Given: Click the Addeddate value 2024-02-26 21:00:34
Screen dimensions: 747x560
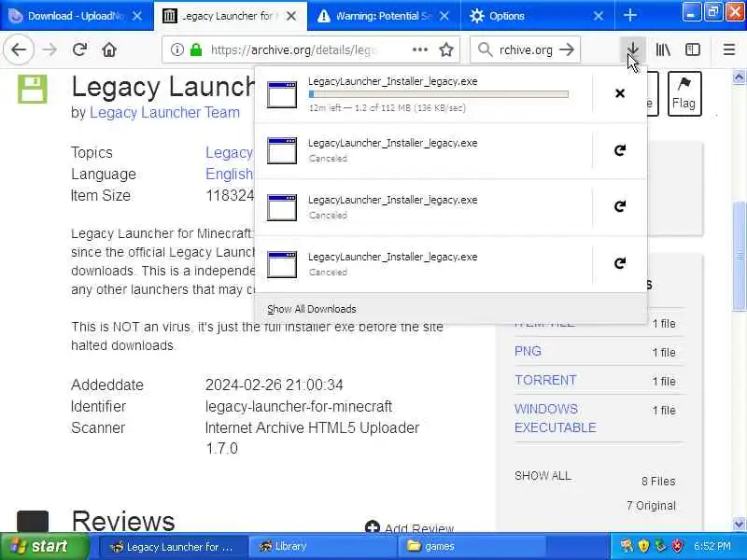Looking at the screenshot, I should [274, 385].
